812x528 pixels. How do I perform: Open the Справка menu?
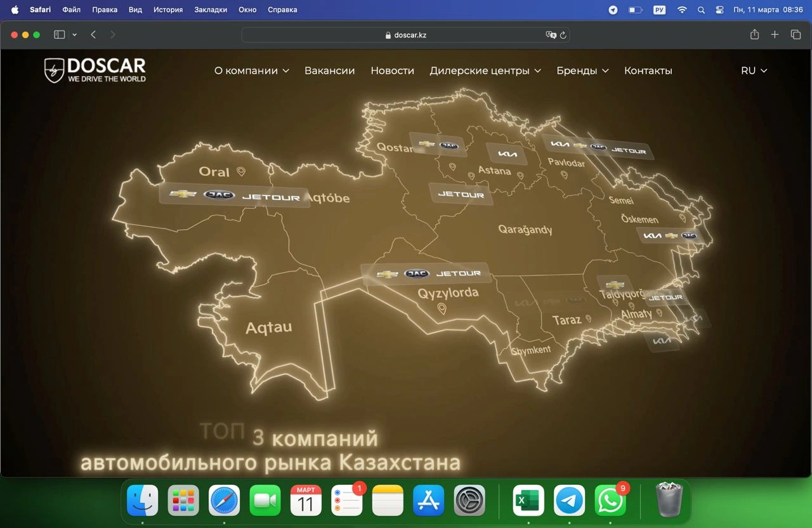(282, 10)
